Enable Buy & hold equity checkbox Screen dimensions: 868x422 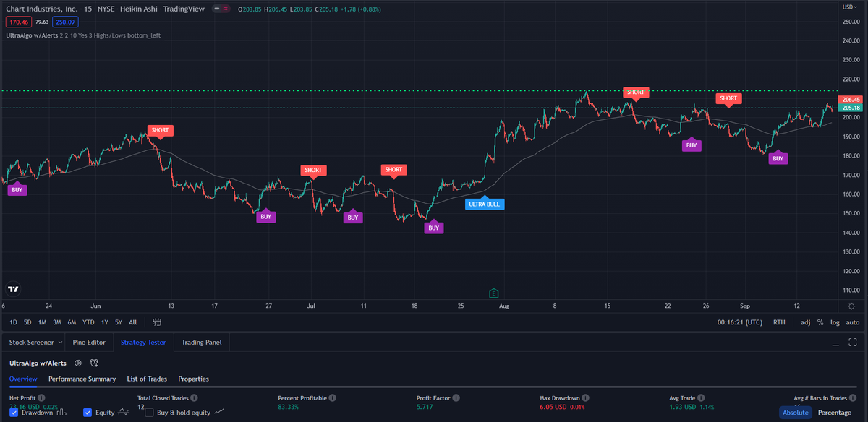150,413
